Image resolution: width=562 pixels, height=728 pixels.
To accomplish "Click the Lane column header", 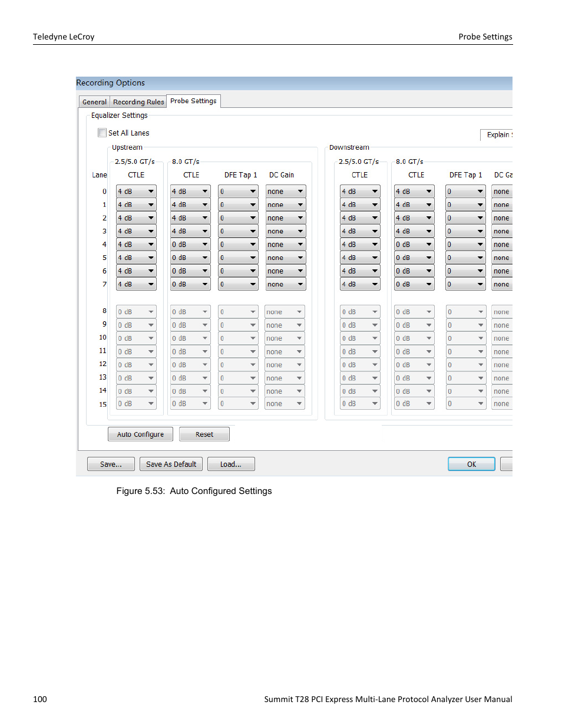I will (100, 175).
